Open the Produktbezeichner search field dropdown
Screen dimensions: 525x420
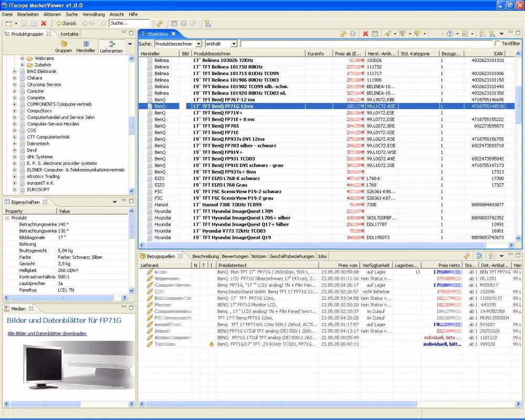pyautogui.click(x=198, y=44)
